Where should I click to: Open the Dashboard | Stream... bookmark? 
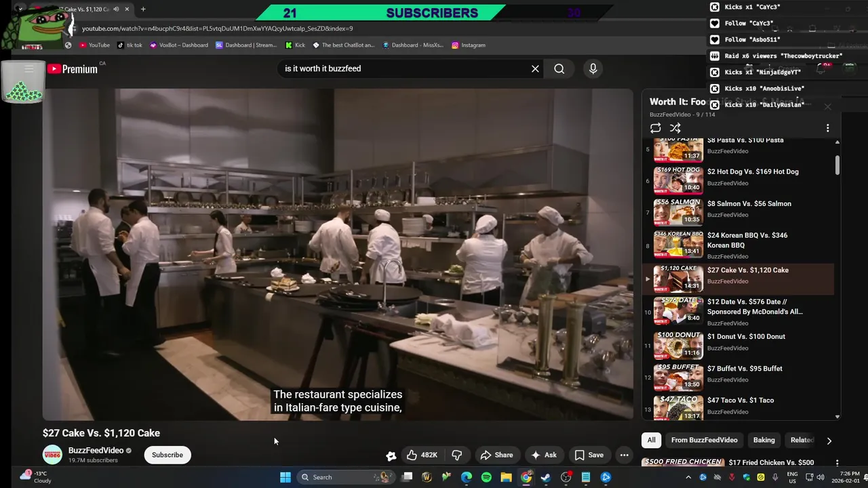click(x=246, y=45)
